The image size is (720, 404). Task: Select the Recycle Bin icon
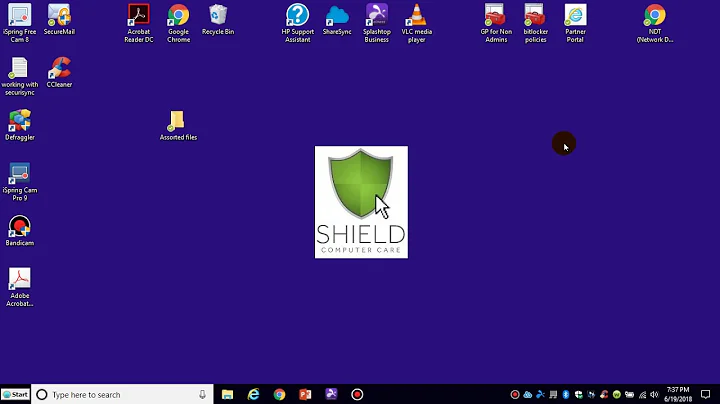(x=218, y=19)
